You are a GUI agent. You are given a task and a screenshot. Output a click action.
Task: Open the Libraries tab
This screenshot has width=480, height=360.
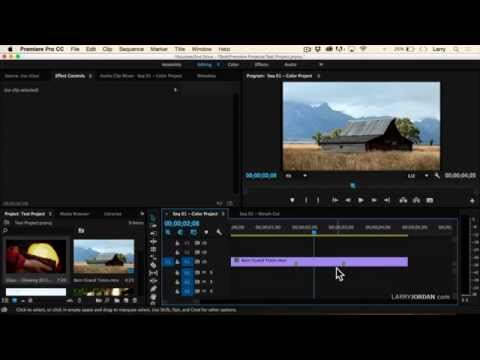(x=113, y=214)
